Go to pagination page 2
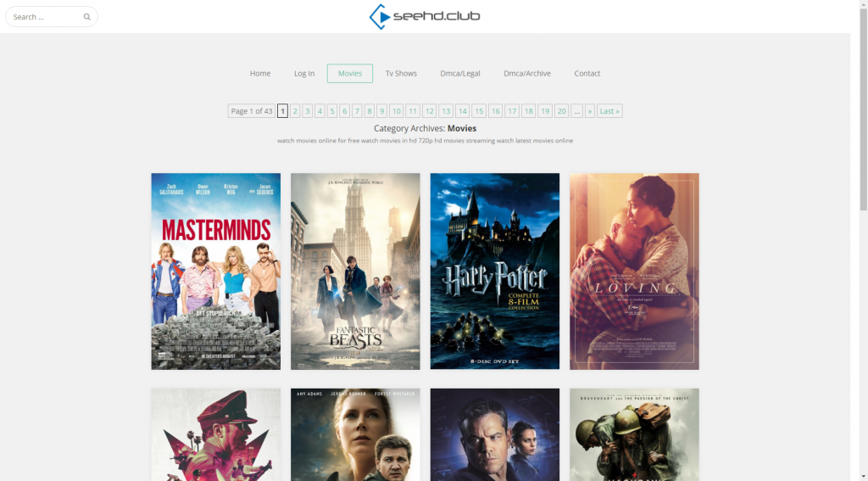The height and width of the screenshot is (481, 868). coord(295,111)
